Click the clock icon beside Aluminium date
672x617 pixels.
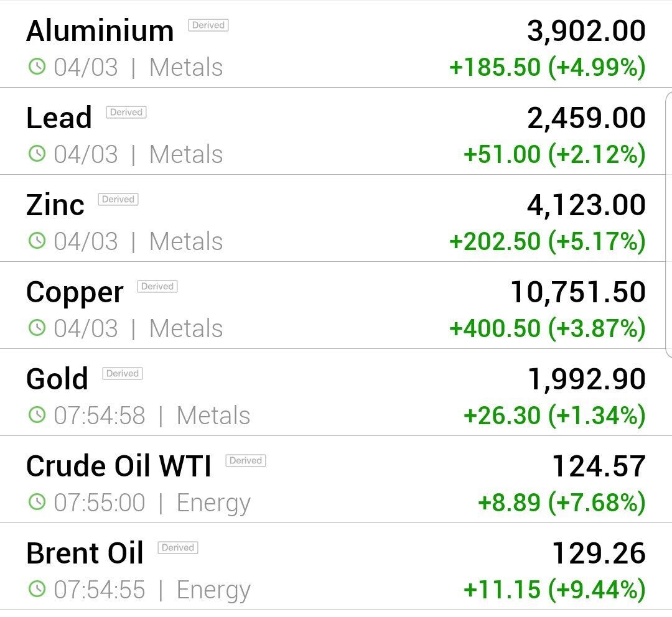[37, 67]
